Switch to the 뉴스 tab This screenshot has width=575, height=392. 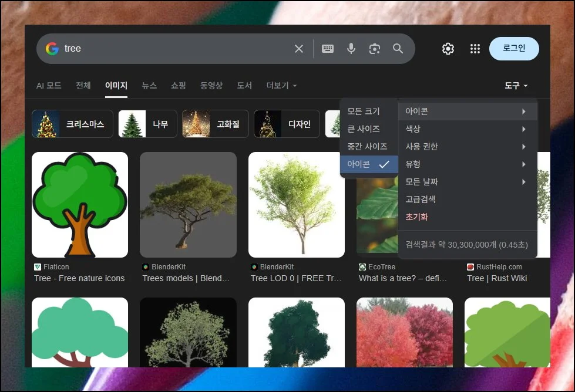149,86
